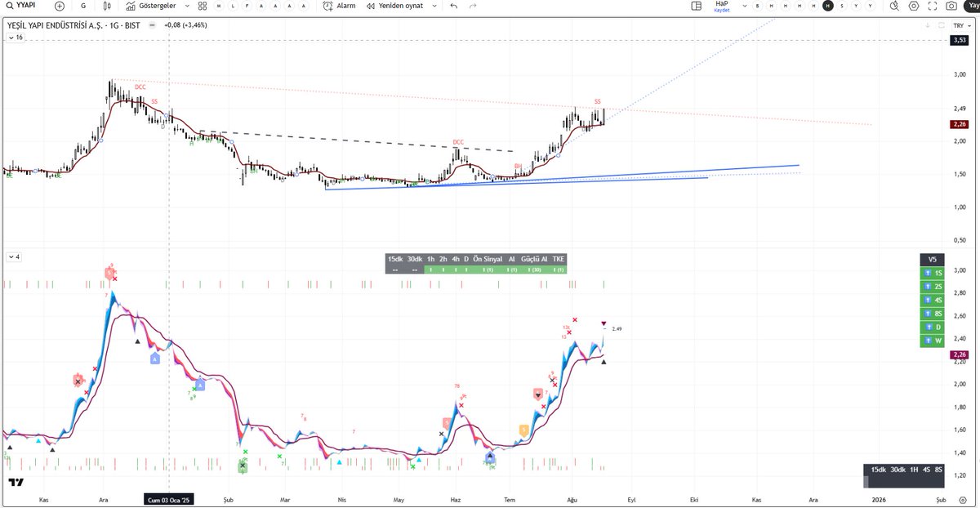The height and width of the screenshot is (508, 980).
Task: Click the Yayınla publish button
Action: pos(972,6)
